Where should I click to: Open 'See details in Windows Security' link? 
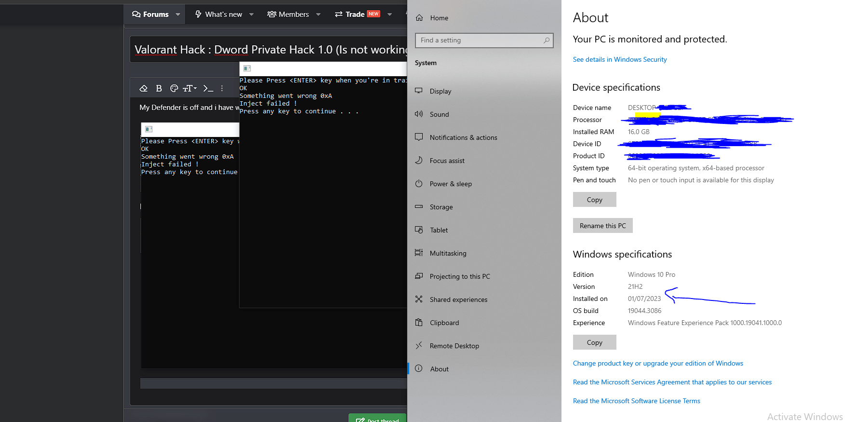pos(620,59)
